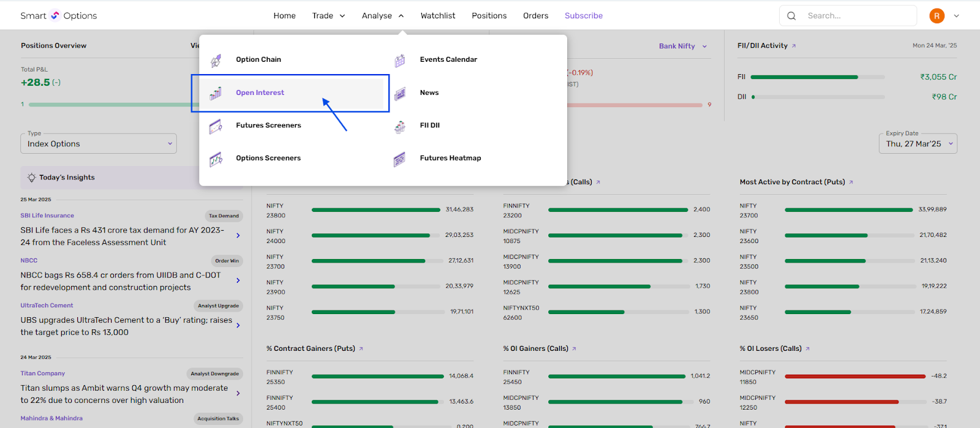Image resolution: width=980 pixels, height=428 pixels.
Task: Open the SBI Life Insurance link
Action: [x=47, y=216]
